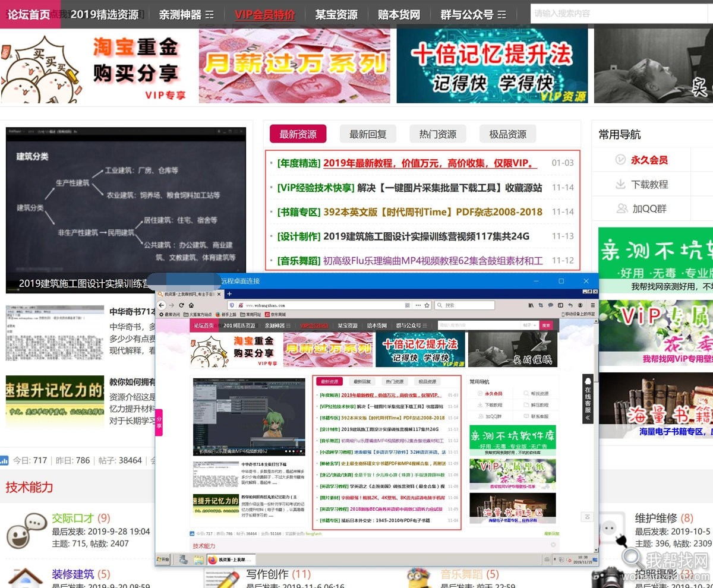713x588 pixels.
Task: Click 十倍记忆提升法 banner on main page
Action: pyautogui.click(x=492, y=66)
